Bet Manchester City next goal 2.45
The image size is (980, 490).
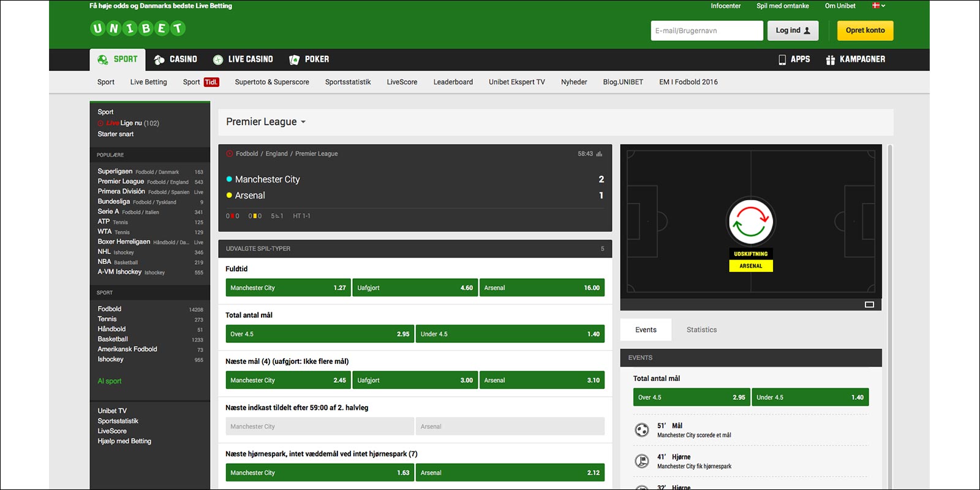(x=288, y=380)
